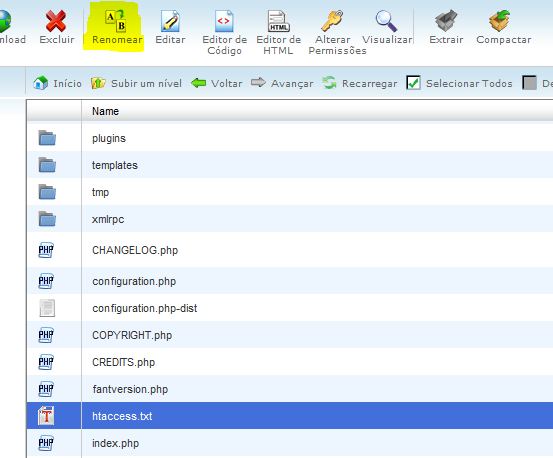Click Subir um nível
553x458 pixels.
point(136,83)
